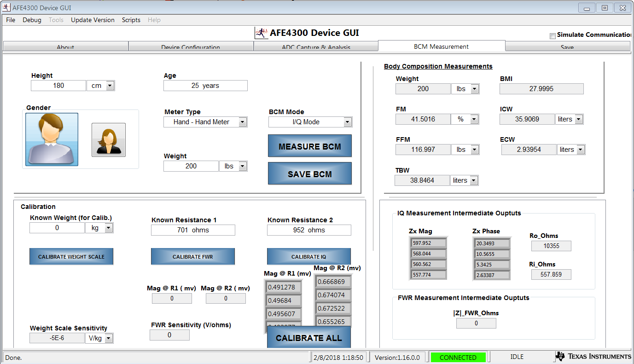The image size is (634, 364).
Task: Click the Age input field
Action: click(x=205, y=86)
